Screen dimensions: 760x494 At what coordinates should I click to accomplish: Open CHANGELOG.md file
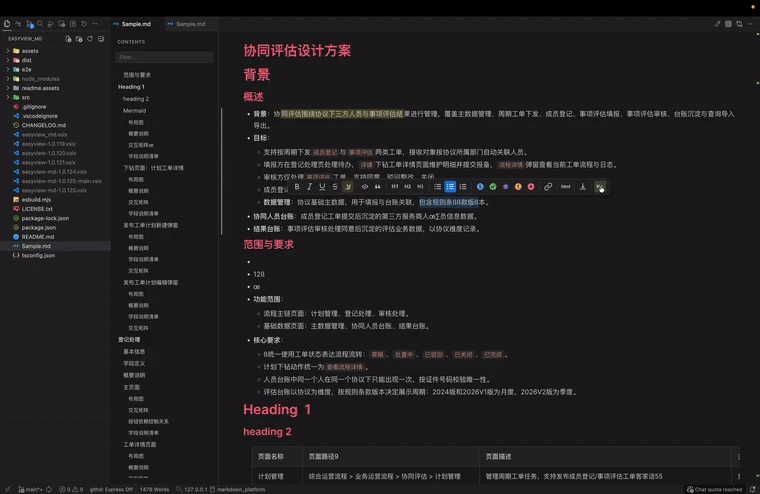coord(55,125)
